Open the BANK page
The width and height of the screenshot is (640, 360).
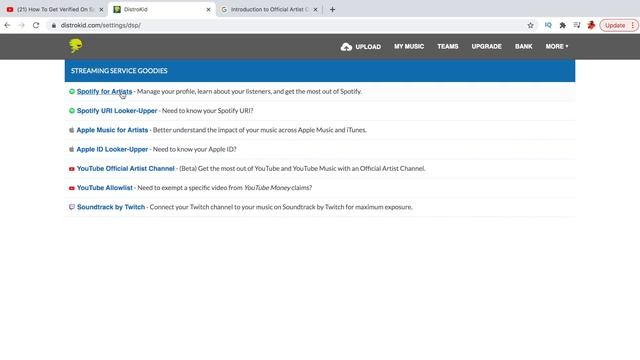[x=524, y=47]
